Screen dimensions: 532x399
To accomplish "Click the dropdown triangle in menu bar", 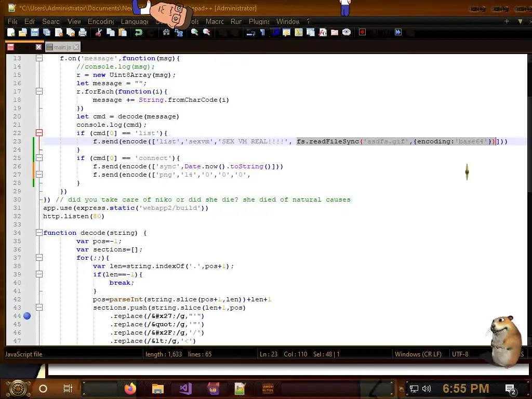I will click(x=520, y=21).
